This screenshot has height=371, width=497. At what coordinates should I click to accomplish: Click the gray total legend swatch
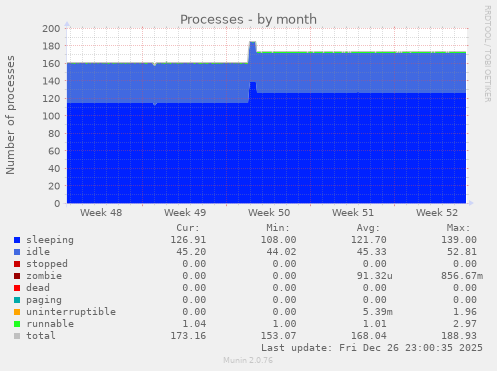click(x=17, y=336)
